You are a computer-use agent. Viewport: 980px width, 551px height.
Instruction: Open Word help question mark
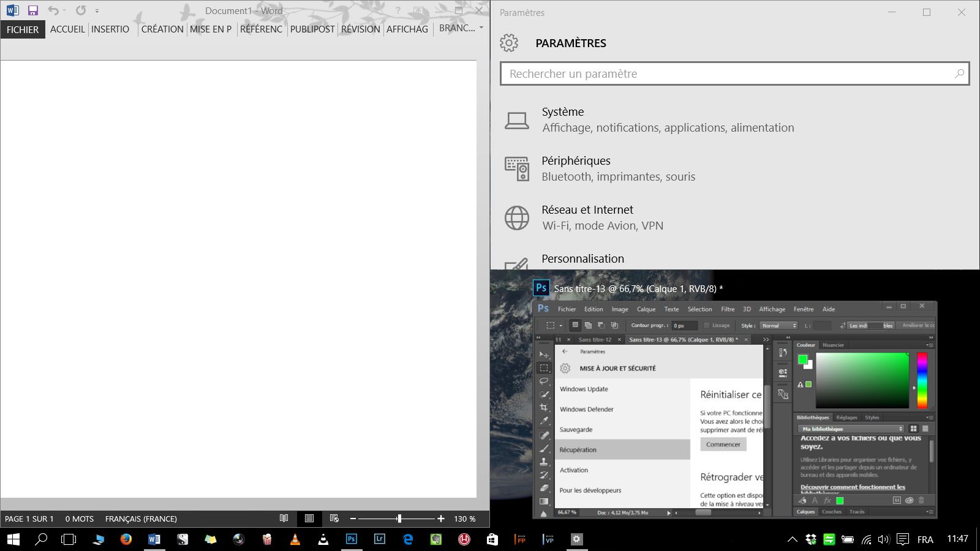point(398,10)
